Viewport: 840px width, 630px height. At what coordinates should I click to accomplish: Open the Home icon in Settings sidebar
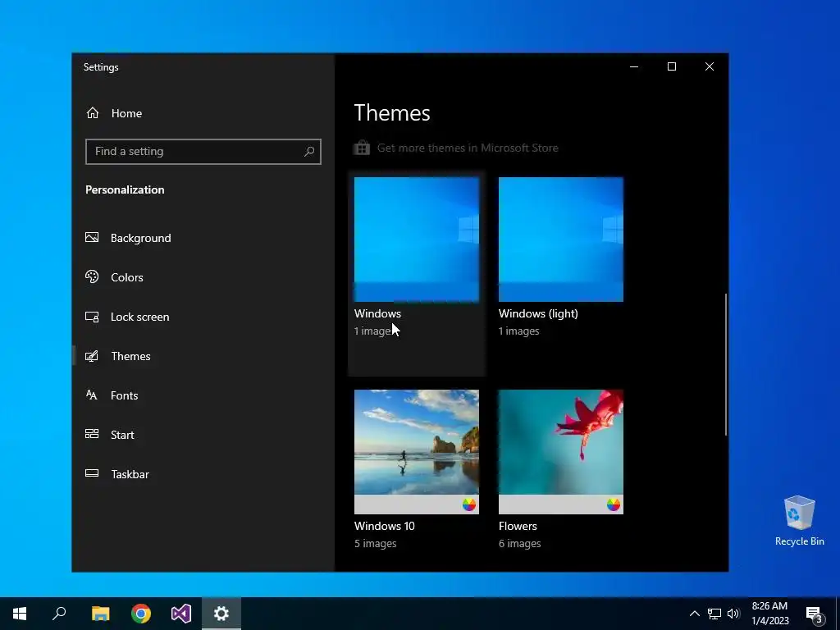pyautogui.click(x=93, y=113)
